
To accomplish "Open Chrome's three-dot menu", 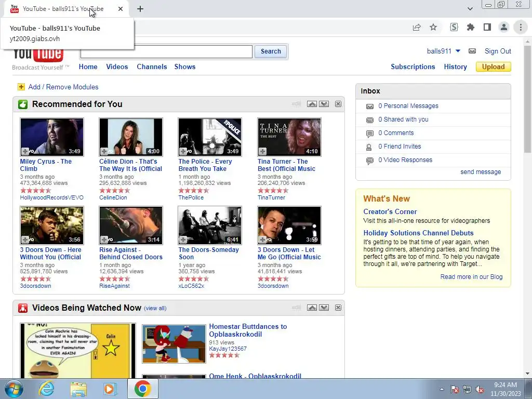I will (521, 27).
